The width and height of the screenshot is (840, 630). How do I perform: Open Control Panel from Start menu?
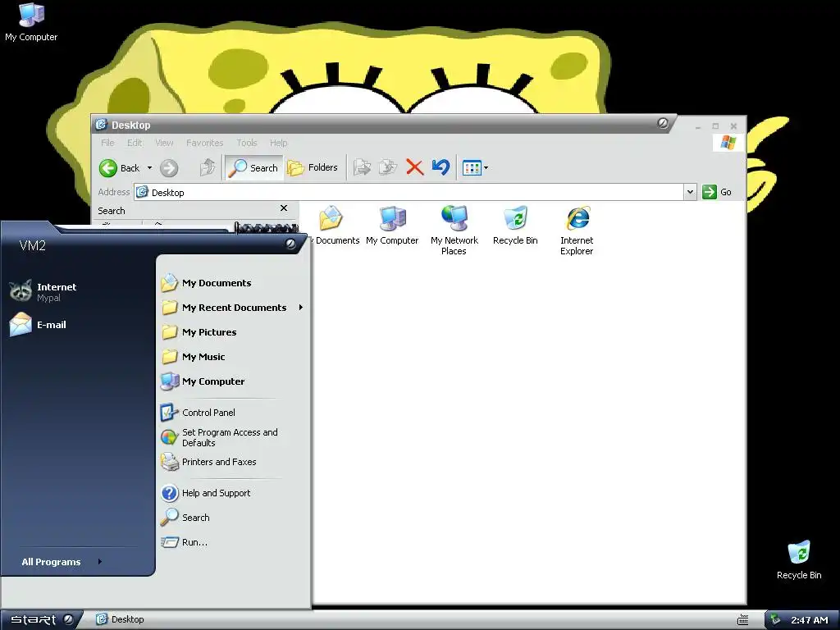click(198, 413)
